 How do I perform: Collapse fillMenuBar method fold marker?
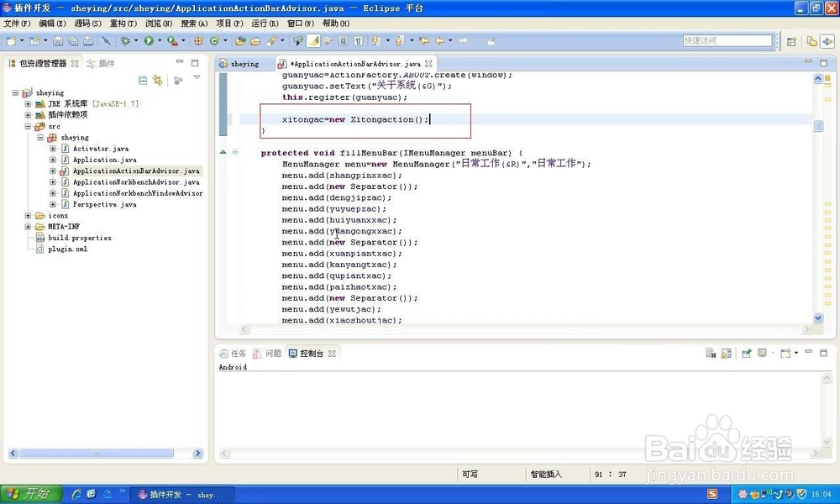235,152
